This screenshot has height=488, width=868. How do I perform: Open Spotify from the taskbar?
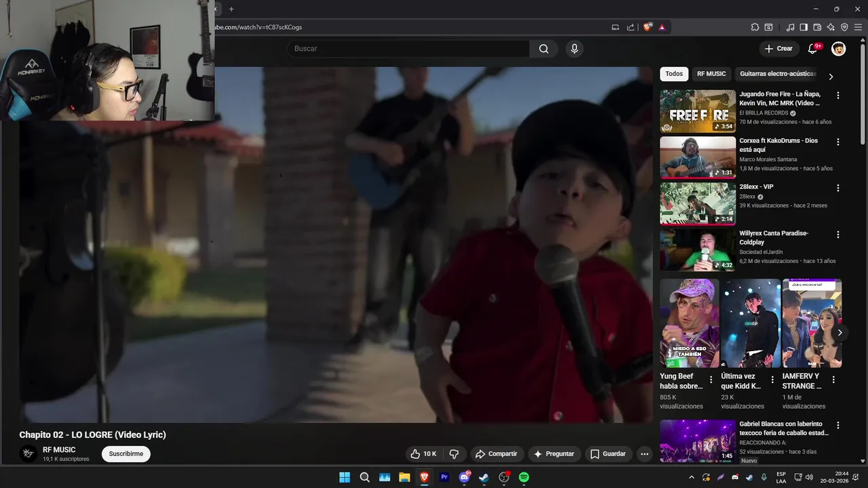pyautogui.click(x=524, y=477)
